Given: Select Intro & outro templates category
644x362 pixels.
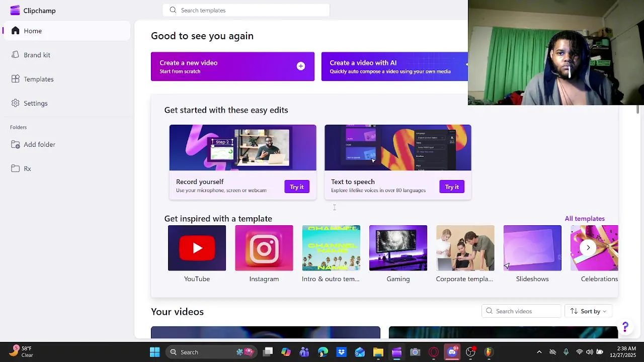Looking at the screenshot, I should tap(331, 254).
